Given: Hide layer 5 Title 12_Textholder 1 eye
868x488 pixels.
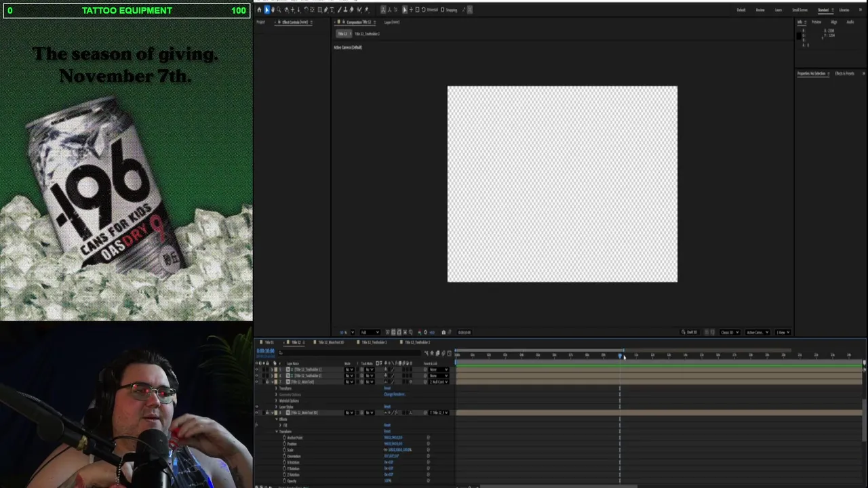Looking at the screenshot, I should pos(256,369).
